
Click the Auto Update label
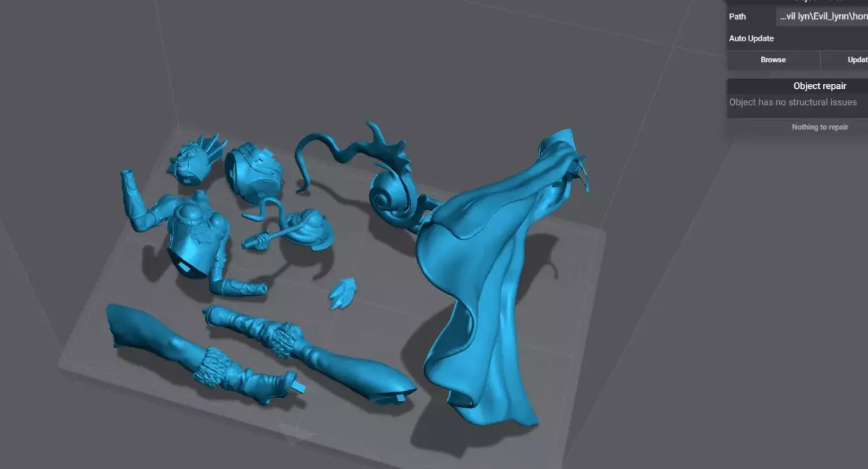(x=752, y=38)
